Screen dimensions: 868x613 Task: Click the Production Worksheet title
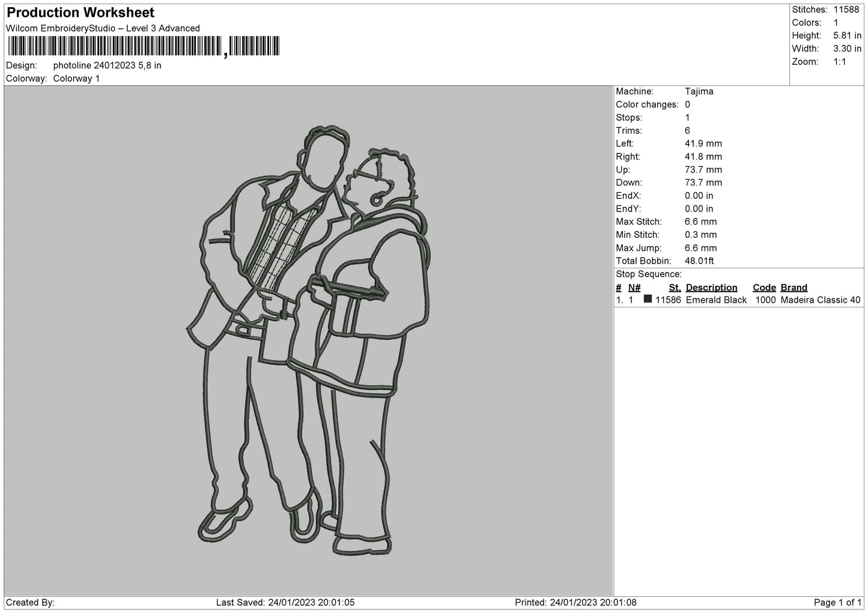tap(80, 13)
